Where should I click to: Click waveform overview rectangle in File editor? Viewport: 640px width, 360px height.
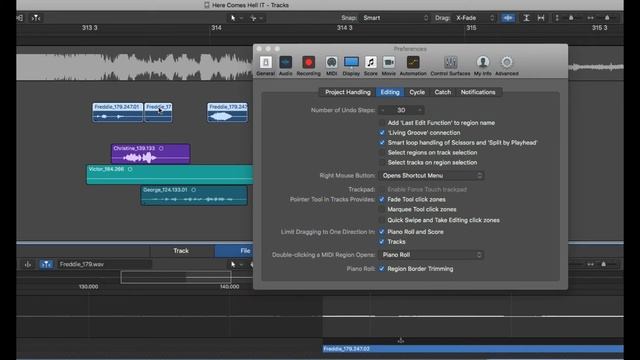176,278
